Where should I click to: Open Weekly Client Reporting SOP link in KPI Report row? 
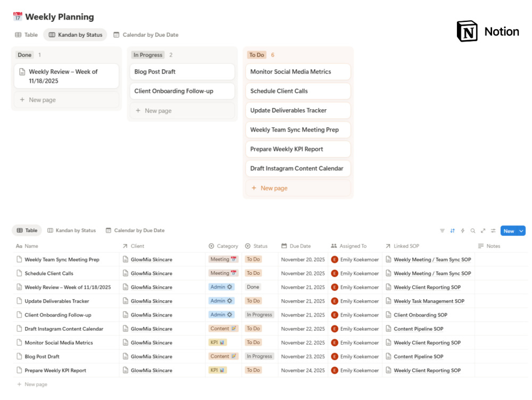427,371
